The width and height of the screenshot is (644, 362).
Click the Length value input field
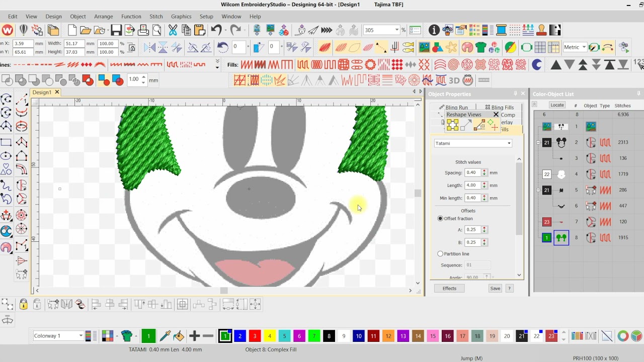tap(473, 186)
